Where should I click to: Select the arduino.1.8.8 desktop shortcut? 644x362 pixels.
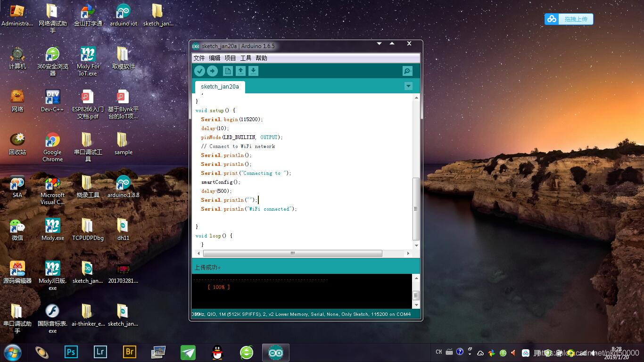click(x=123, y=187)
